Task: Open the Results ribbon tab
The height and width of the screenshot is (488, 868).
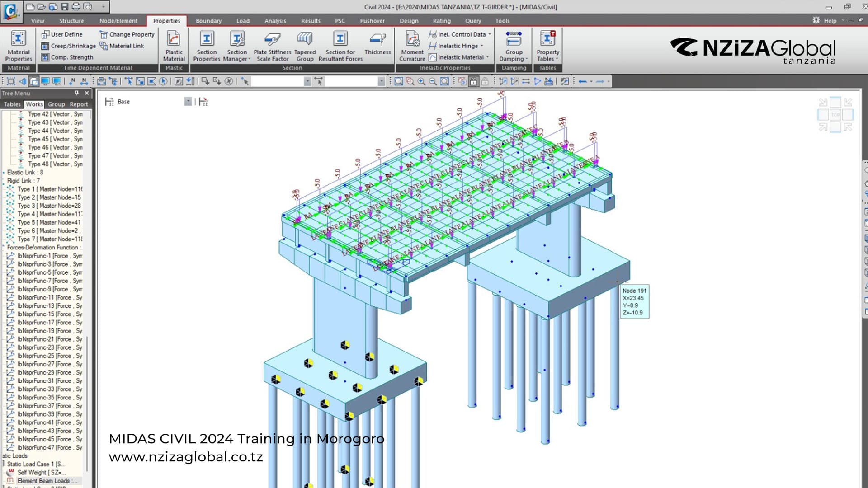Action: pyautogui.click(x=311, y=21)
